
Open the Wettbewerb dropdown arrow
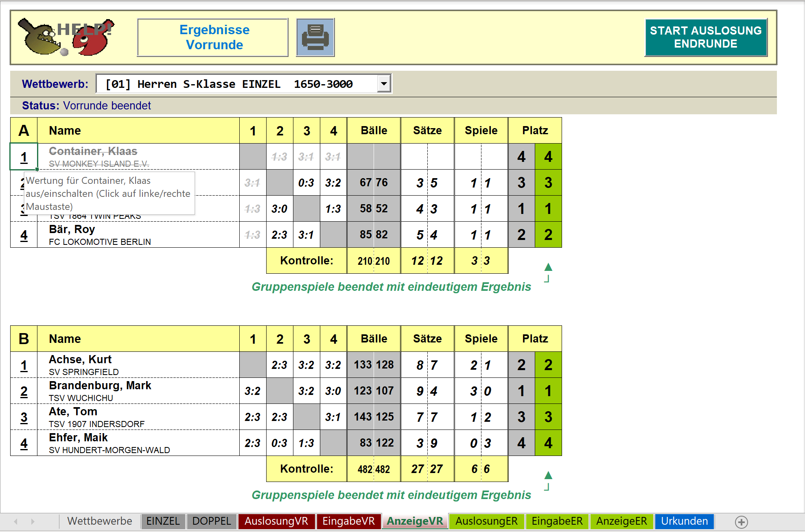[383, 84]
